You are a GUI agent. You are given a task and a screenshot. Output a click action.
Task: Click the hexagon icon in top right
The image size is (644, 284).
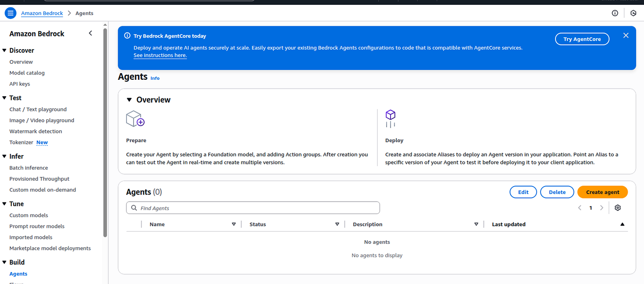coord(633,13)
